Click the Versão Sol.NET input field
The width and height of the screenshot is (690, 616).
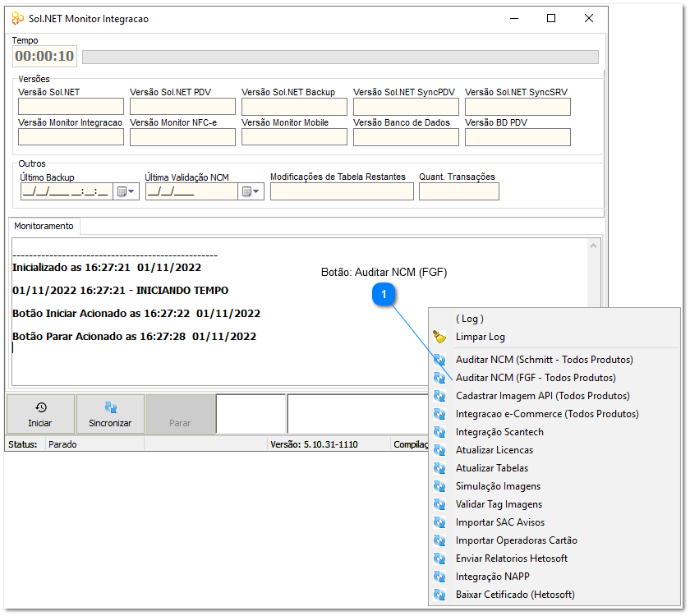tap(70, 106)
